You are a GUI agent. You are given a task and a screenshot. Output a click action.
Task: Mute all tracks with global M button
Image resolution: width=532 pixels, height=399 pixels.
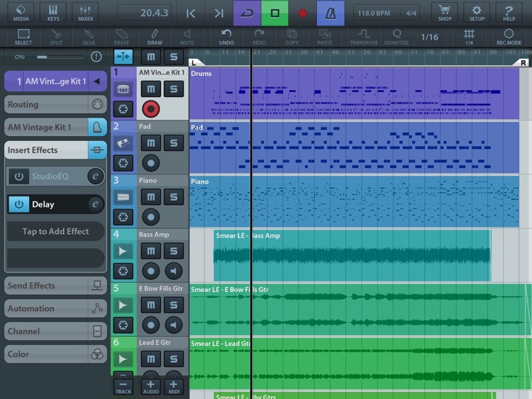point(151,57)
